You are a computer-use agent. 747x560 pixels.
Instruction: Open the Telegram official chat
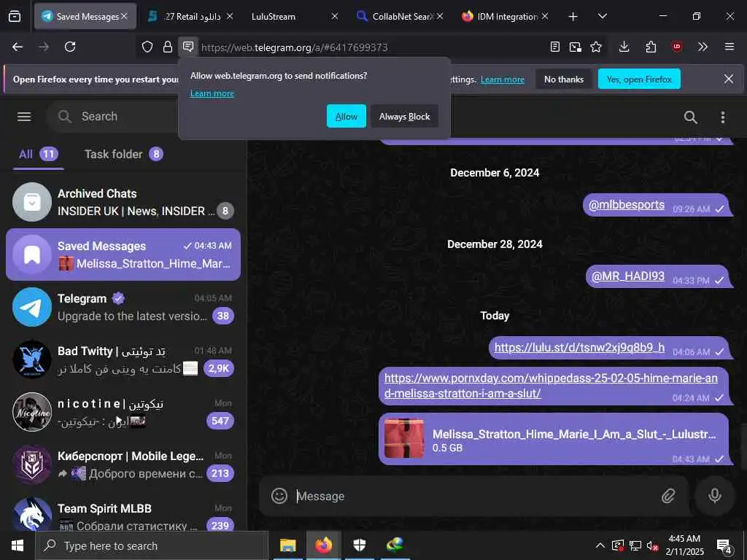pyautogui.click(x=123, y=307)
